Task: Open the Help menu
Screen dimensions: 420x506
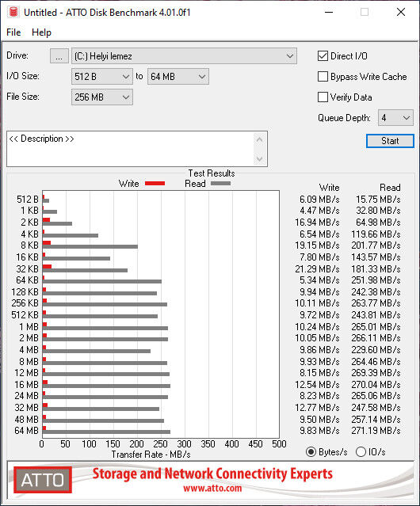Action: [41, 32]
